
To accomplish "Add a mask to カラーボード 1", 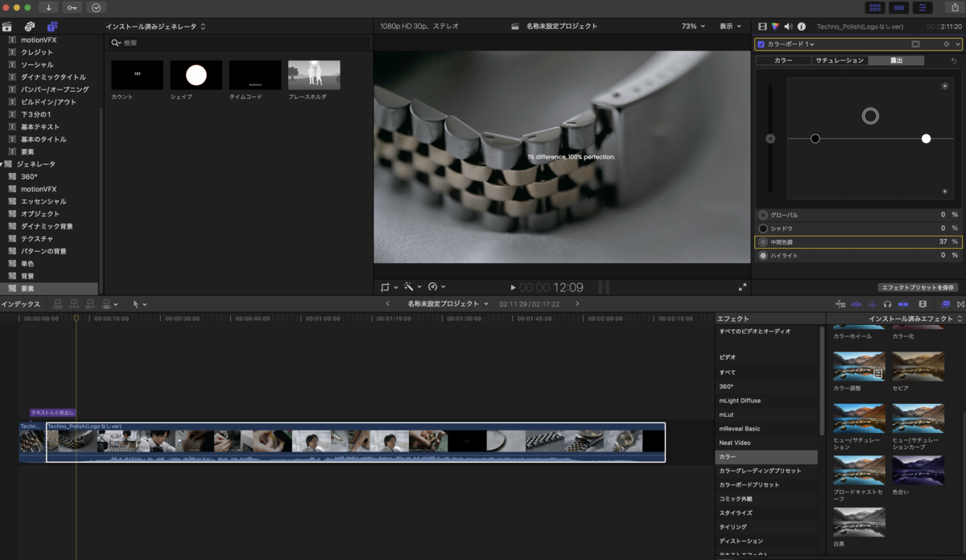I will point(915,44).
